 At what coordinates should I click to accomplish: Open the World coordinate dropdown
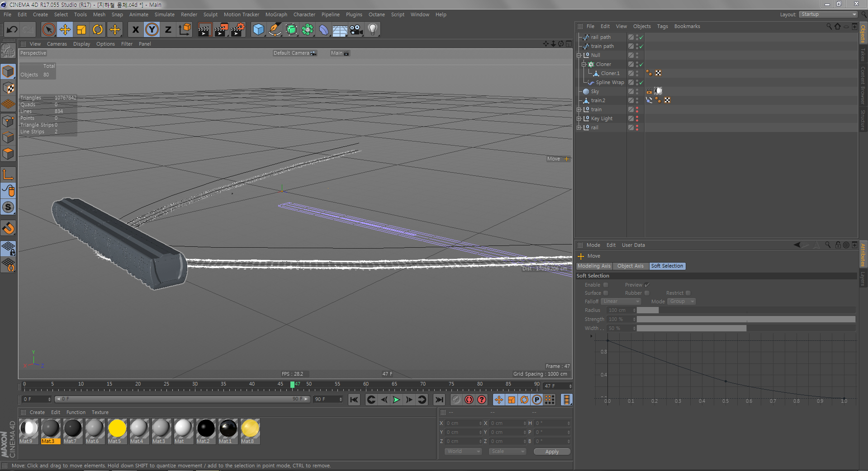pos(463,452)
